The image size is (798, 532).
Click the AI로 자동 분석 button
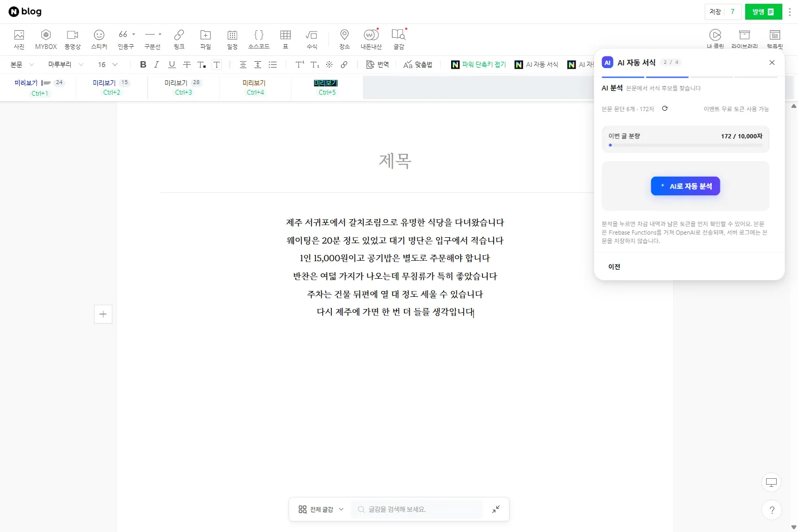coord(685,186)
